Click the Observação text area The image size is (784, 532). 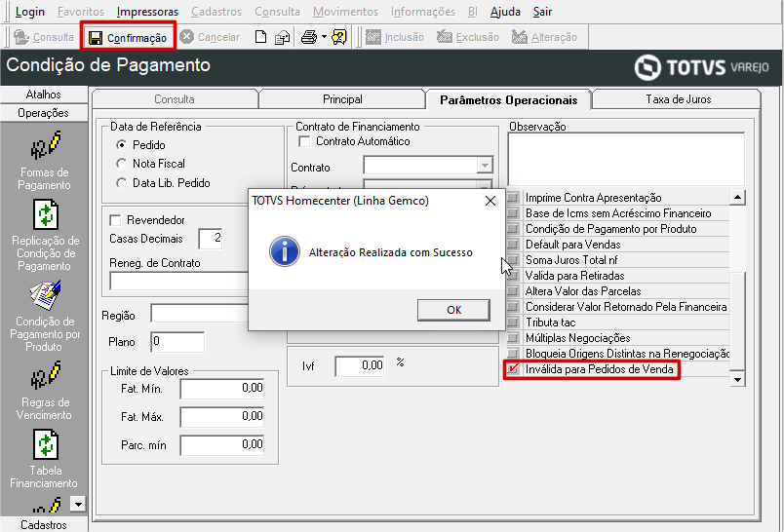pos(626,159)
